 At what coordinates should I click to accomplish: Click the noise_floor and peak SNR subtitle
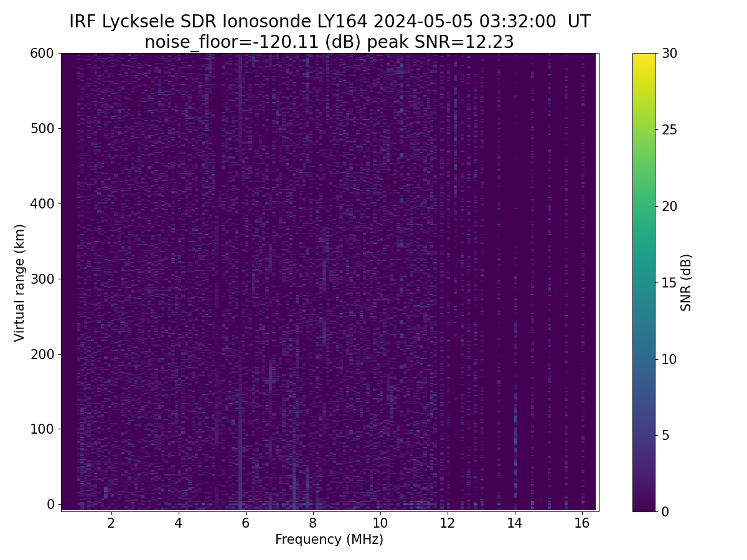pyautogui.click(x=329, y=42)
